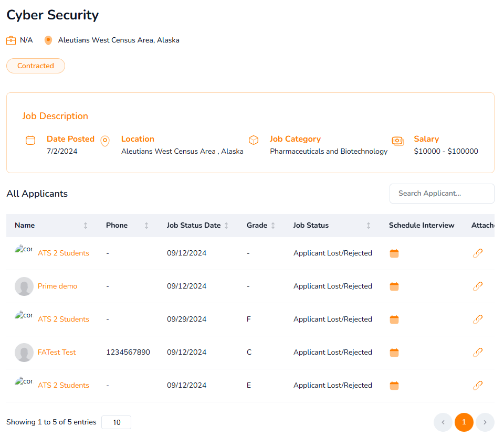504x437 pixels.
Task: Open the Prime demo applicant profile
Action: coord(57,286)
